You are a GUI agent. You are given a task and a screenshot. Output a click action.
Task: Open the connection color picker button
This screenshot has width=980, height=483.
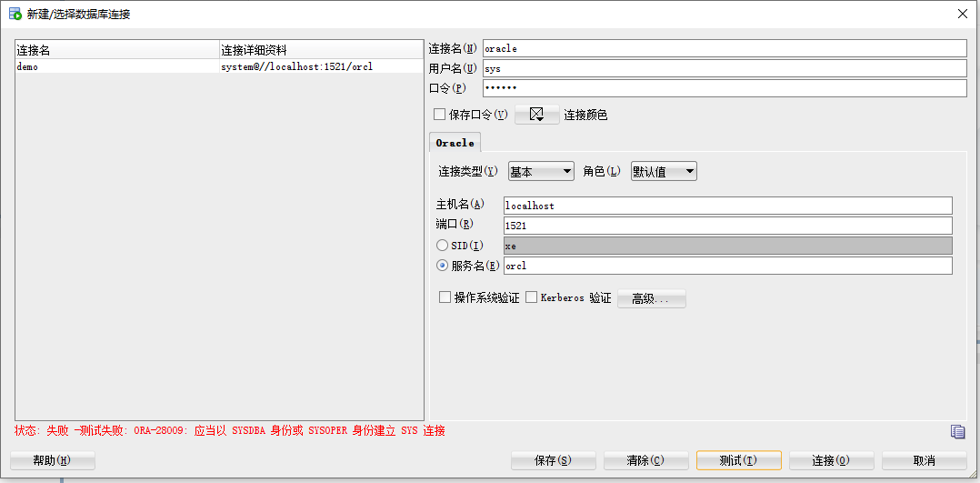click(x=537, y=115)
